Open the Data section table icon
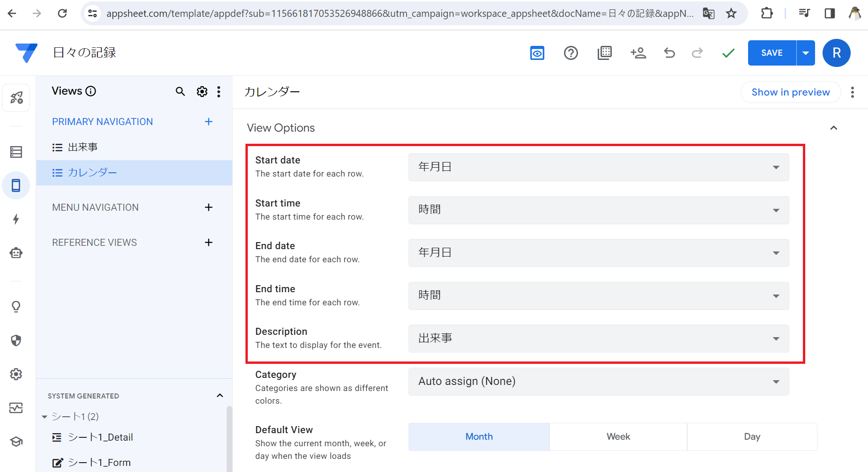Image resolution: width=868 pixels, height=472 pixels. point(16,152)
